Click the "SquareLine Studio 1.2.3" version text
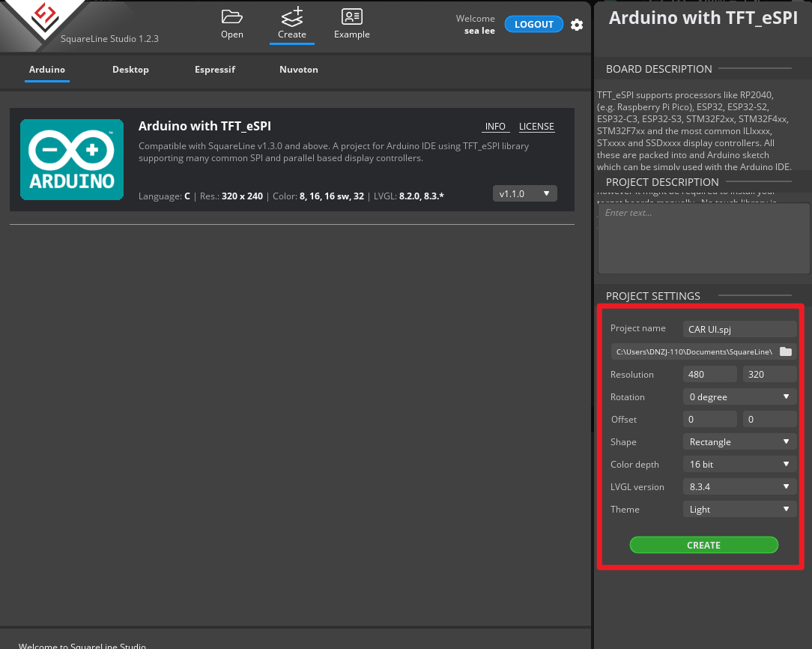Viewport: 812px width, 649px height. (x=110, y=39)
